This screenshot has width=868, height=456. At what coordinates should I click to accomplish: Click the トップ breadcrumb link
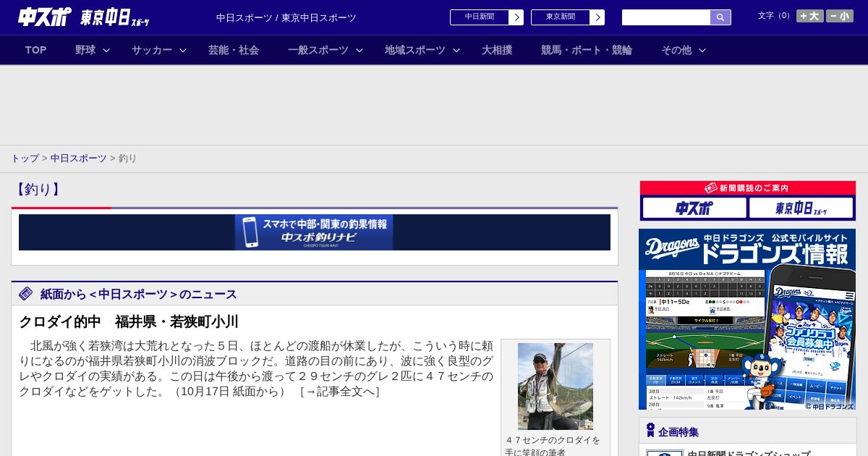(x=25, y=158)
